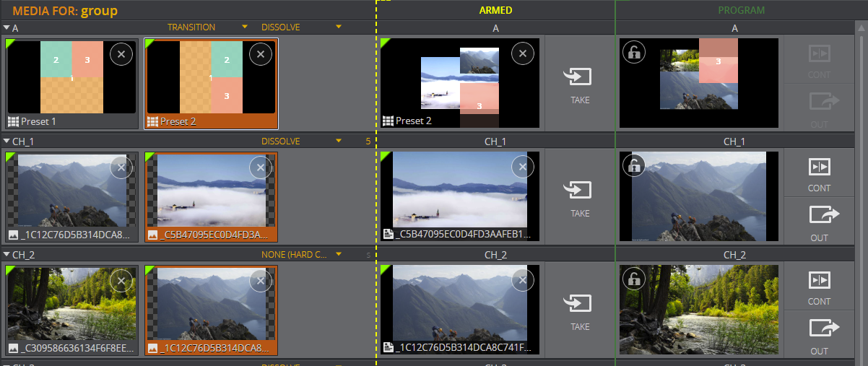Screen dimensions: 868x366
Task: Click CONT icon in CH_2 program
Action: 820,280
